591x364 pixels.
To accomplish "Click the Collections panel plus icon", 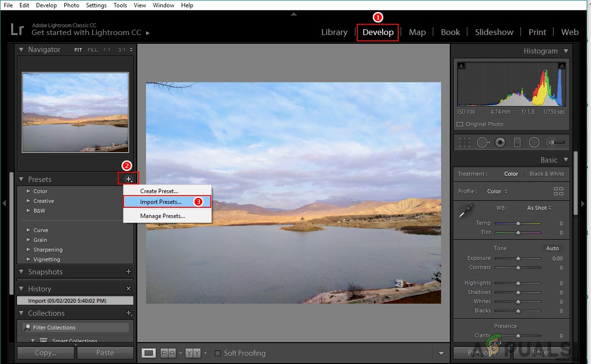I will tap(129, 313).
